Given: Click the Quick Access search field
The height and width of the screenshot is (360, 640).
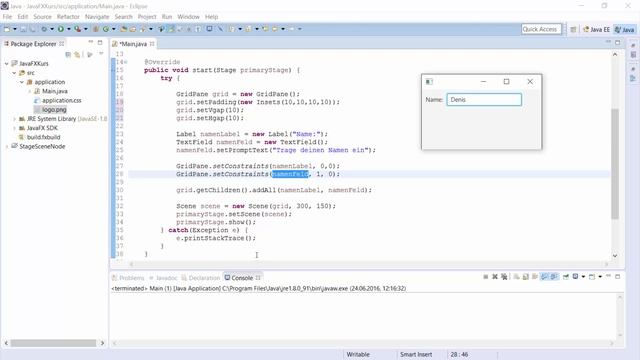Looking at the screenshot, I should click(541, 29).
